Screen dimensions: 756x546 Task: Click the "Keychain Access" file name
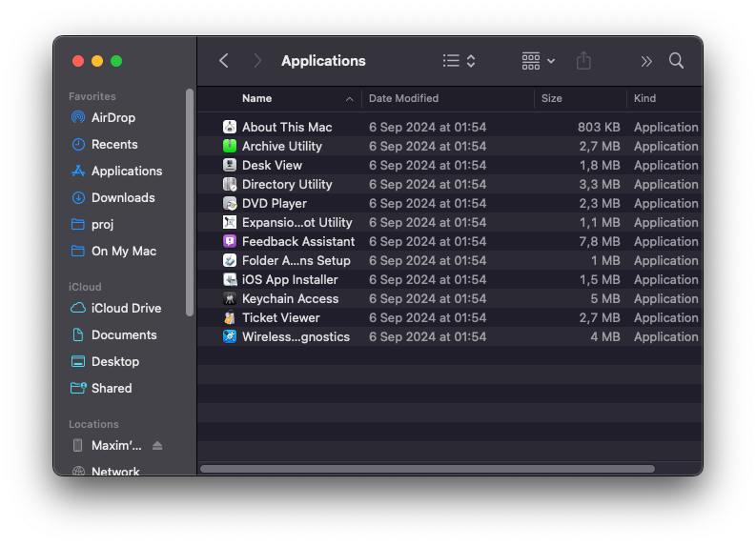(290, 299)
